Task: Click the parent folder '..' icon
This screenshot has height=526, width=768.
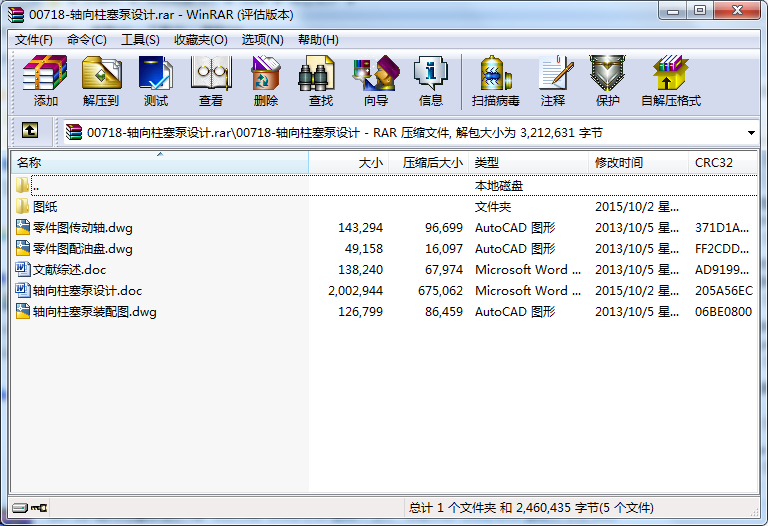Action: (x=23, y=185)
